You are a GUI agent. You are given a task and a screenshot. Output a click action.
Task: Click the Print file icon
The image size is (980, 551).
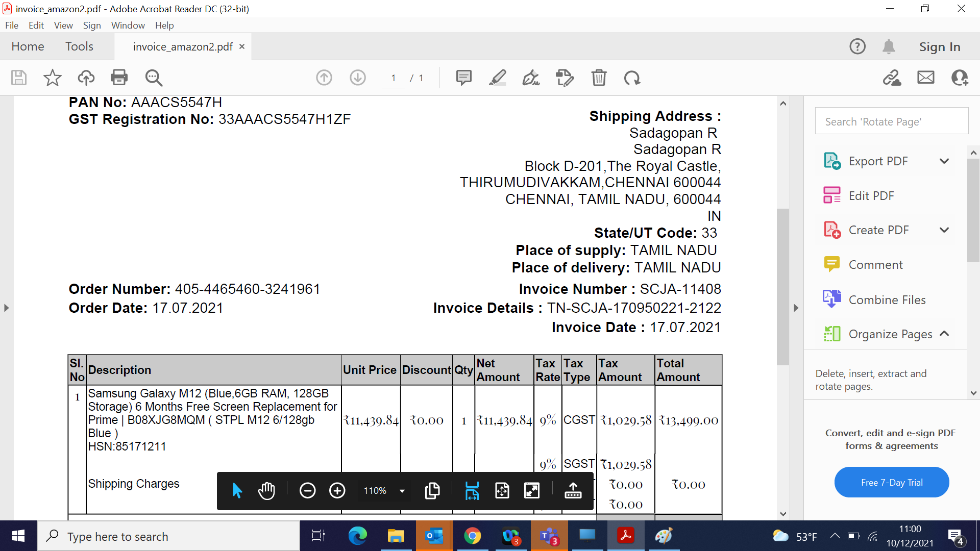point(119,78)
